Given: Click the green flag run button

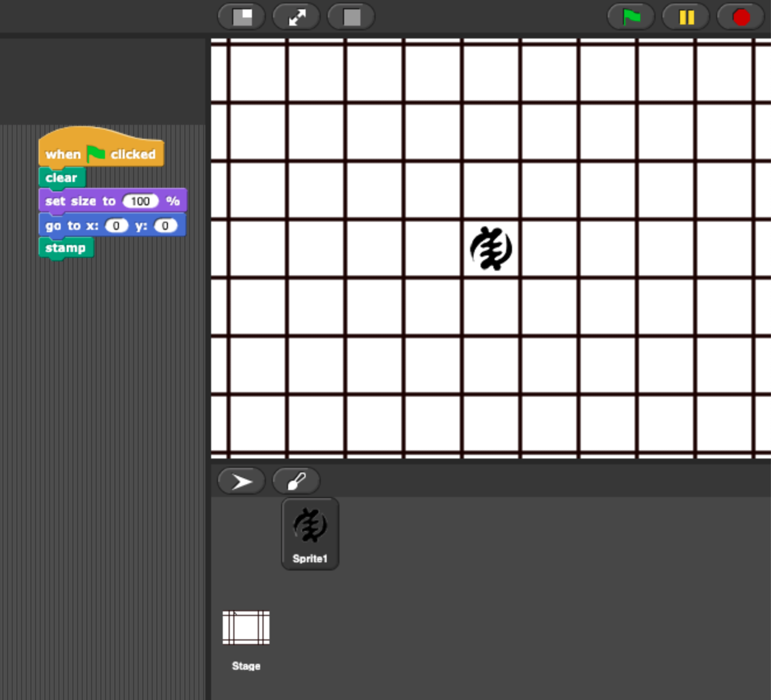Looking at the screenshot, I should coord(631,17).
